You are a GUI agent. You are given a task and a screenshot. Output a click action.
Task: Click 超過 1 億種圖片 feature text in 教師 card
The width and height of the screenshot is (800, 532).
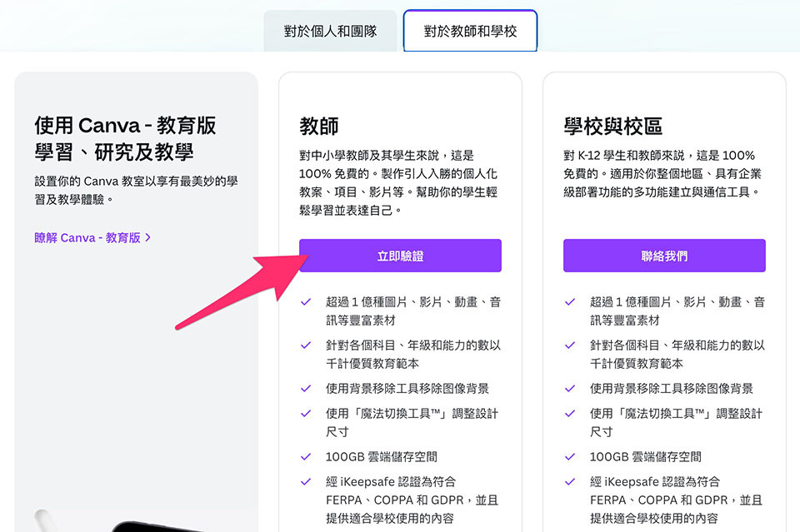(413, 311)
